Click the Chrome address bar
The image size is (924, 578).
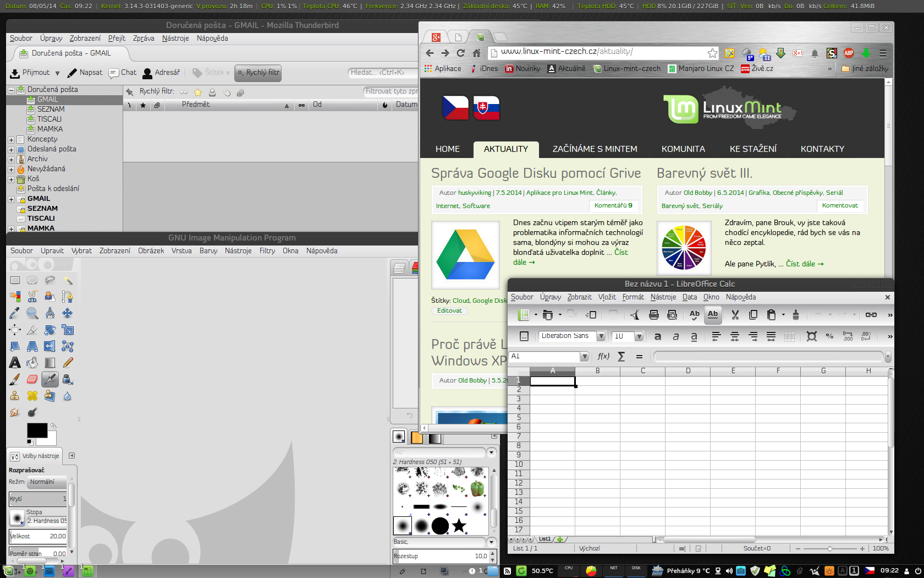pyautogui.click(x=603, y=52)
